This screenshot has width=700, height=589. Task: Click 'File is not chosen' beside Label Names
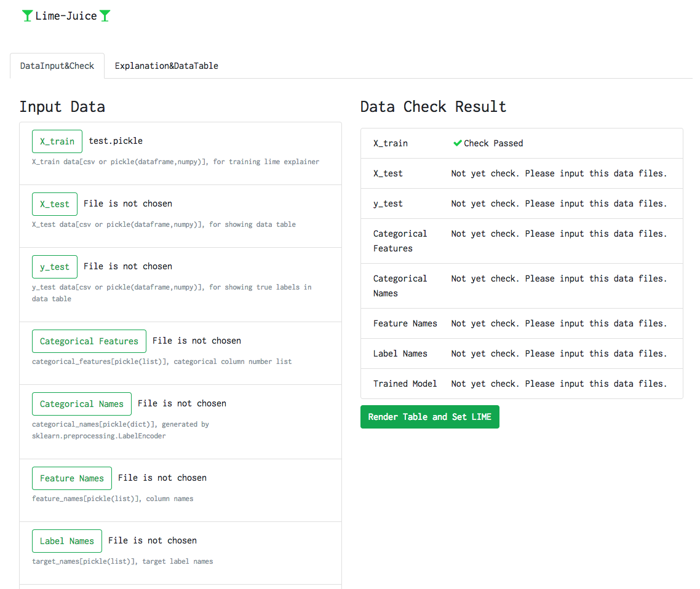(x=153, y=540)
